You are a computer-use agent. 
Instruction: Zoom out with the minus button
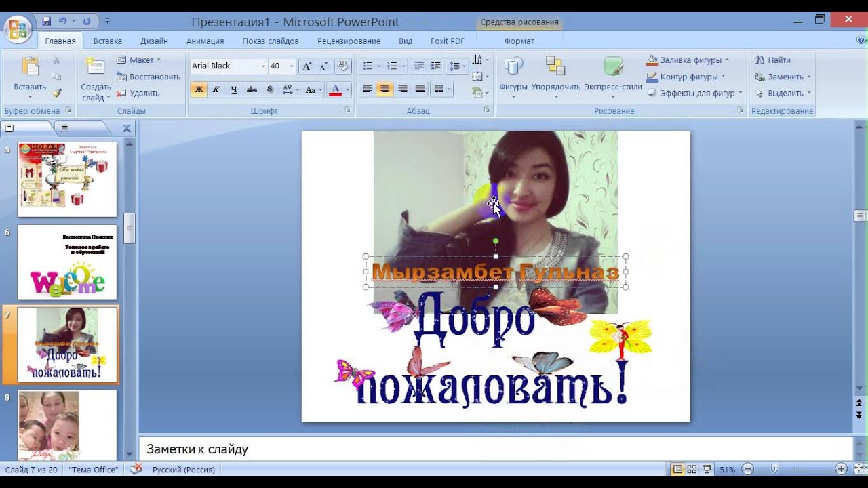747,469
